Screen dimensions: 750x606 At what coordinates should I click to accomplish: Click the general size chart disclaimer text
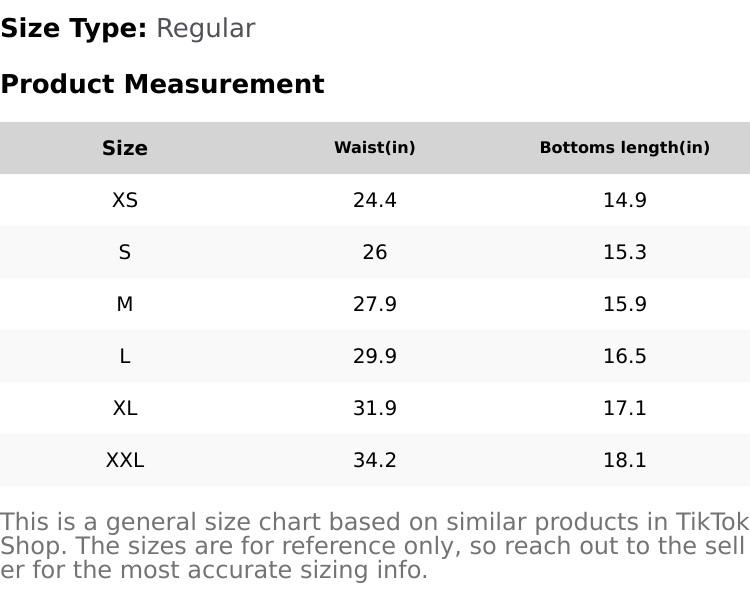point(374,546)
